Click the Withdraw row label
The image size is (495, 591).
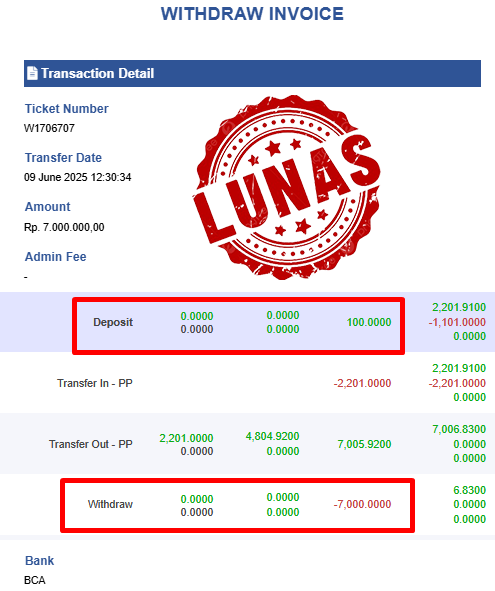pyautogui.click(x=110, y=504)
